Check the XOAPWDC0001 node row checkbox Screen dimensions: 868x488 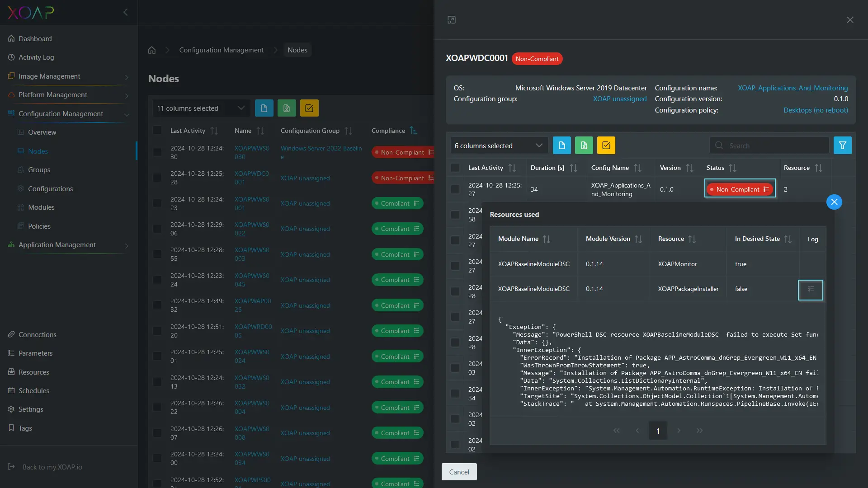click(157, 178)
